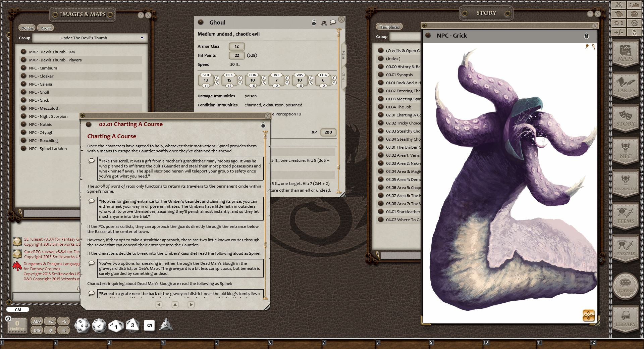The height and width of the screenshot is (349, 644).
Task: Open the Story sidebar panel
Action: pos(626,118)
